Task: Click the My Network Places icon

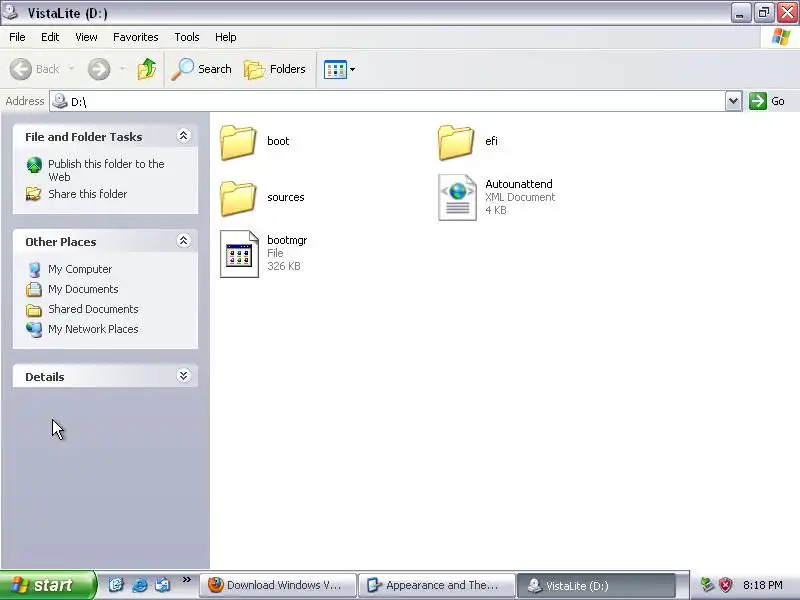Action: coord(34,330)
